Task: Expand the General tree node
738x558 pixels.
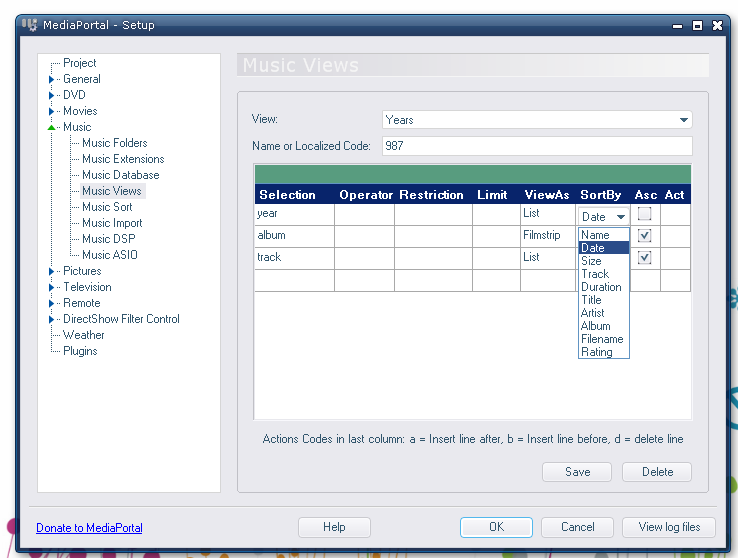Action: (51, 80)
